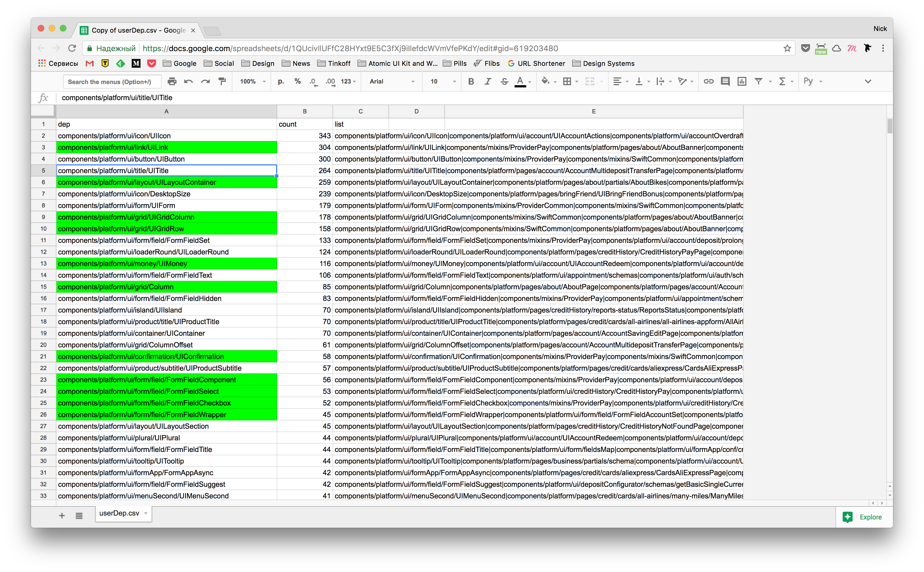Screen dimensions: 924x572
Task: Select row 13 header
Action: [x=43, y=263]
